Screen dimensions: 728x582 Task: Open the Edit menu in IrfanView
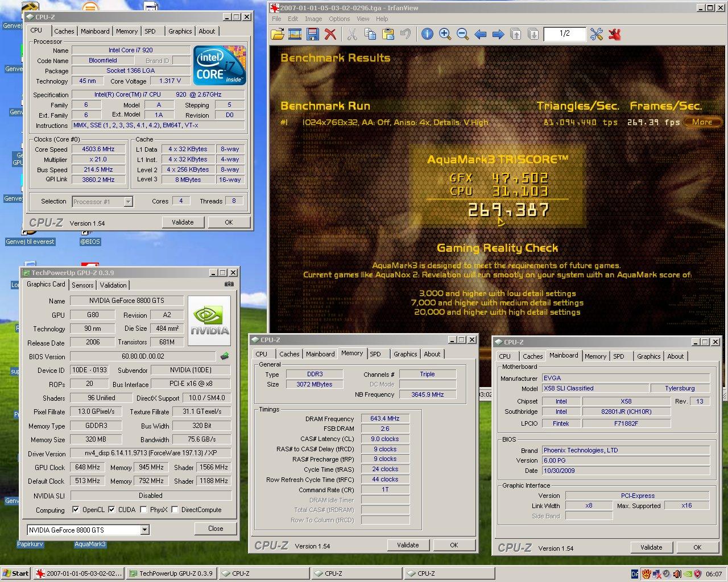(x=293, y=19)
